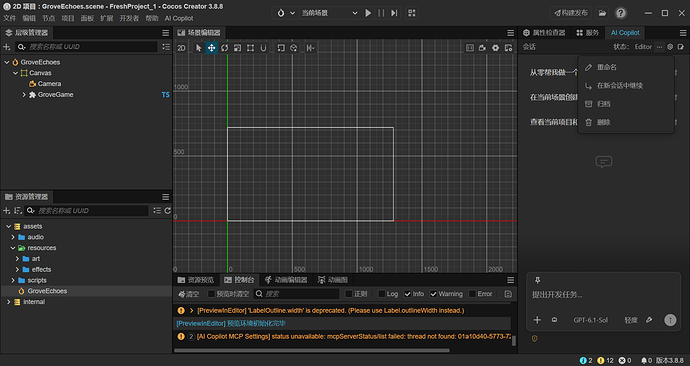The image size is (690, 366).
Task: Enable the Log filter checkbox
Action: point(382,294)
